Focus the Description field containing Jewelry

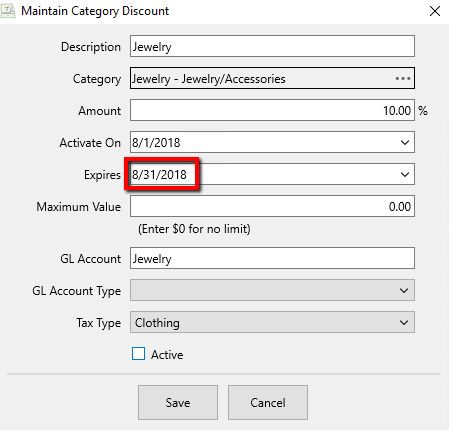272,46
